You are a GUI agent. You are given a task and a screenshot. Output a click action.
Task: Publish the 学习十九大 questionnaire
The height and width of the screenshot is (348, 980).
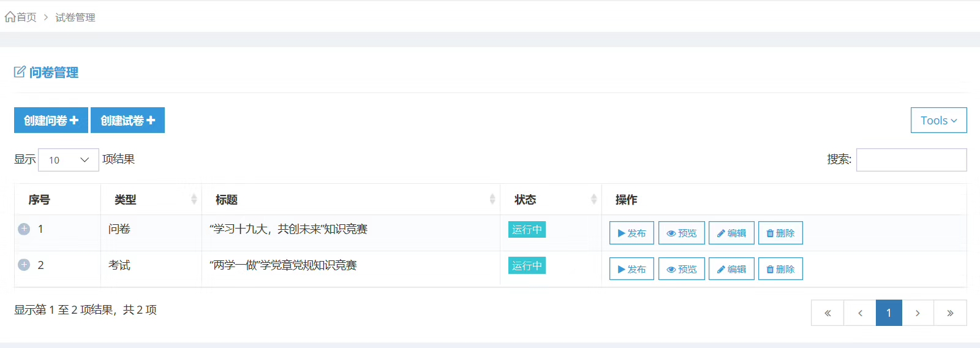tap(631, 233)
